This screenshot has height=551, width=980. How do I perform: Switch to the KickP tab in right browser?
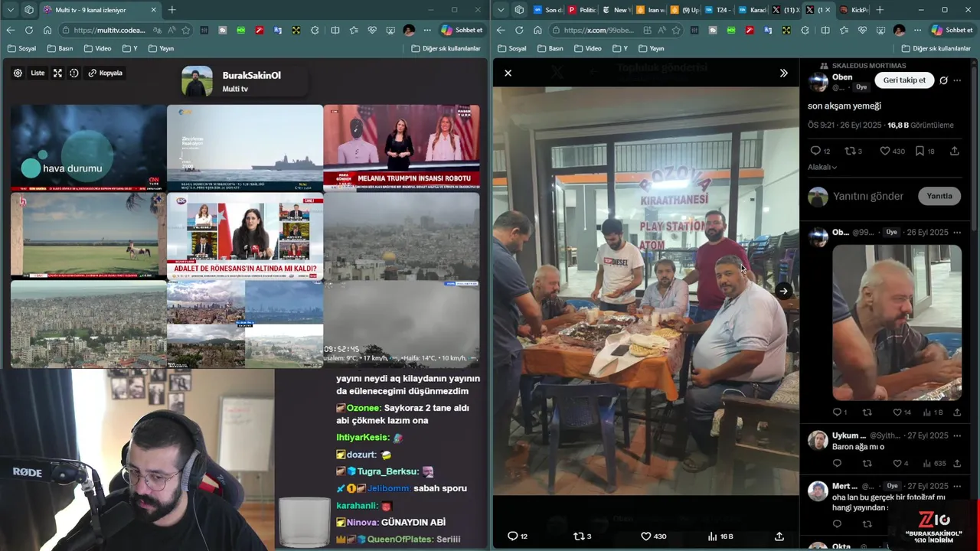854,10
